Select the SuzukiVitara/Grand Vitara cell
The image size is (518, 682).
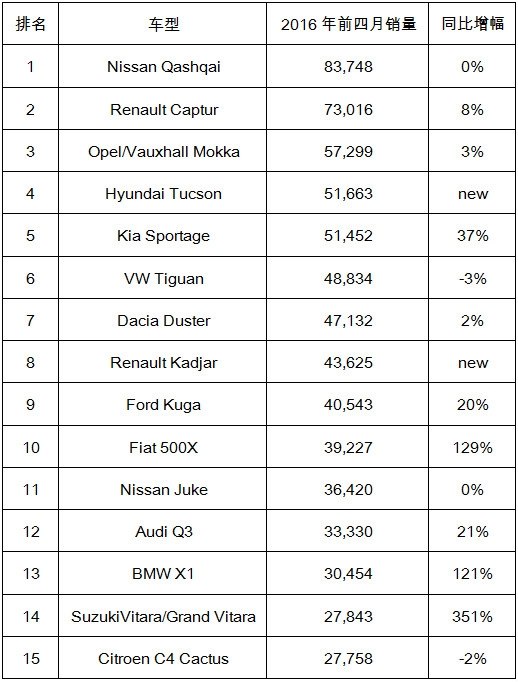pos(163,616)
